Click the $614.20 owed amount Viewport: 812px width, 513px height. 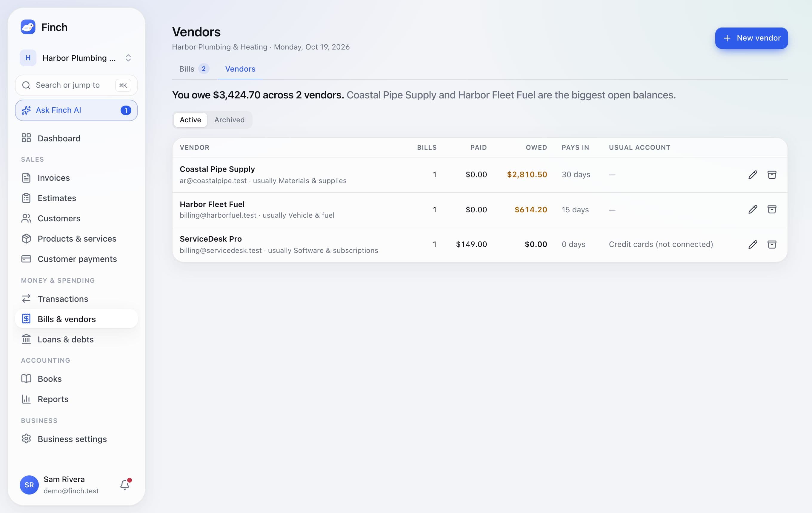point(531,209)
